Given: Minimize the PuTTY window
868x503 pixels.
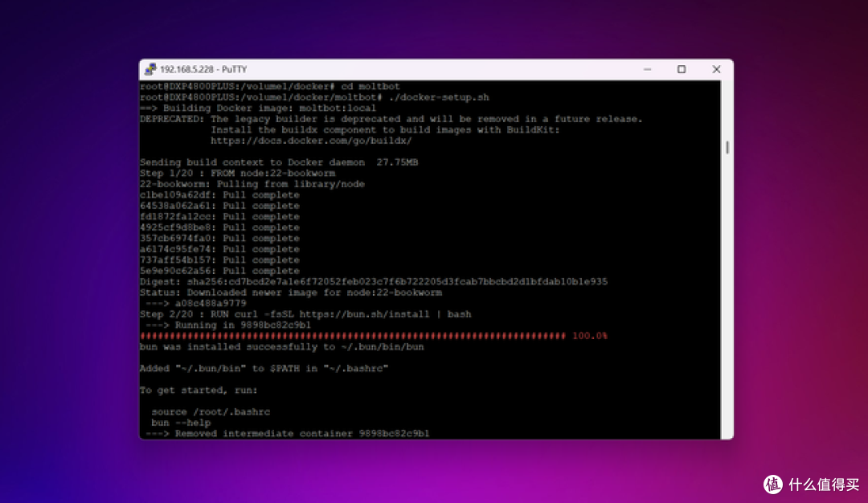Looking at the screenshot, I should pyautogui.click(x=648, y=69).
